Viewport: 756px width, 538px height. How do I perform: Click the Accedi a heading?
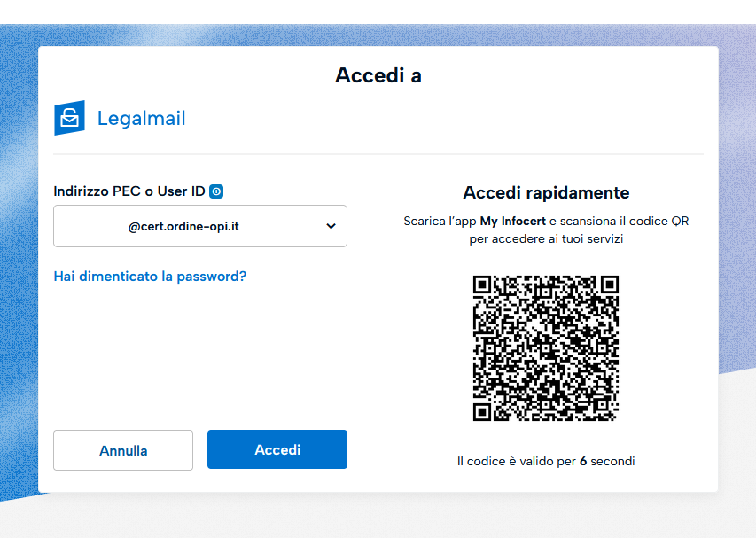pos(378,75)
